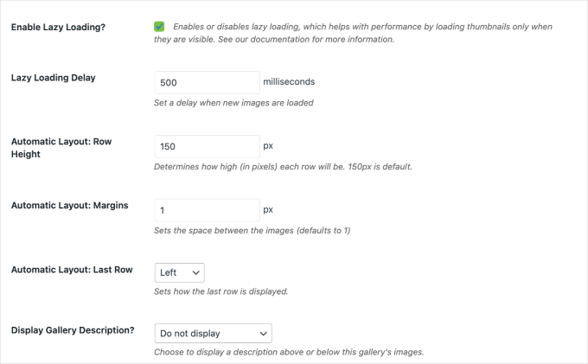Click the Margins field showing 1
Image resolution: width=588 pixels, height=364 pixels.
tap(207, 210)
